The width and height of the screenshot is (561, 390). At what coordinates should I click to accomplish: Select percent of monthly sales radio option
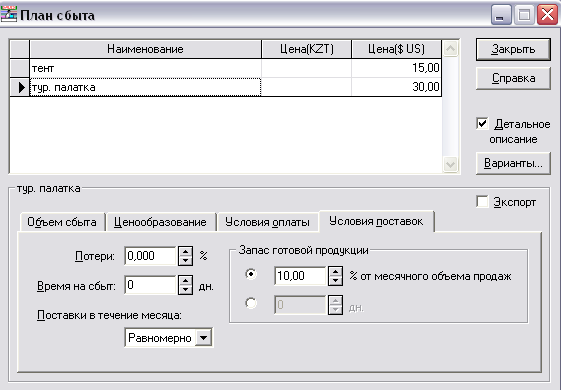point(251,274)
